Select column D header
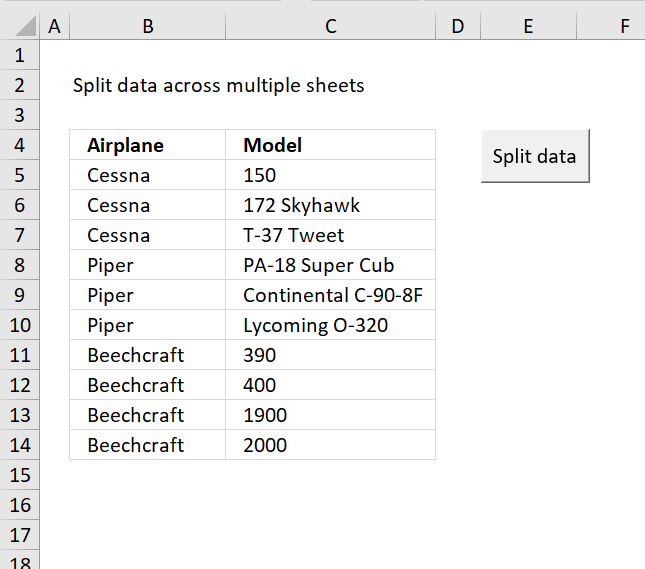This screenshot has height=569, width=645. coord(458,26)
